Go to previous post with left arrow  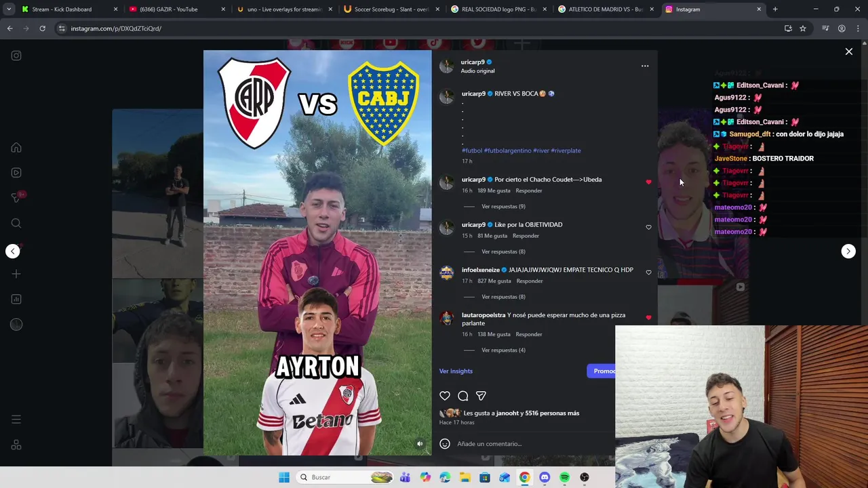13,251
